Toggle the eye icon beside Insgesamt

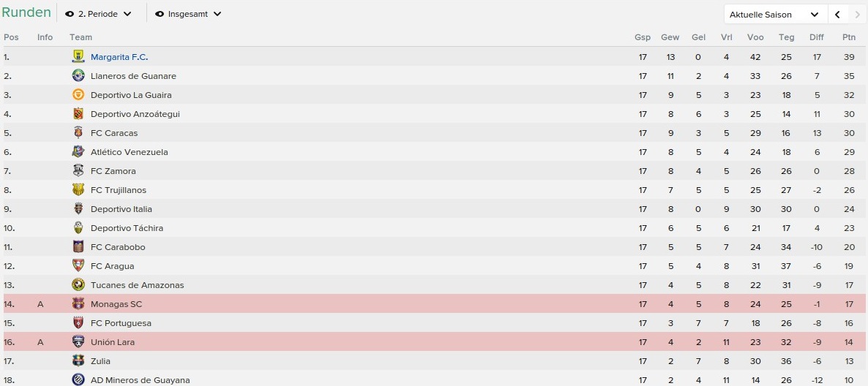click(160, 15)
